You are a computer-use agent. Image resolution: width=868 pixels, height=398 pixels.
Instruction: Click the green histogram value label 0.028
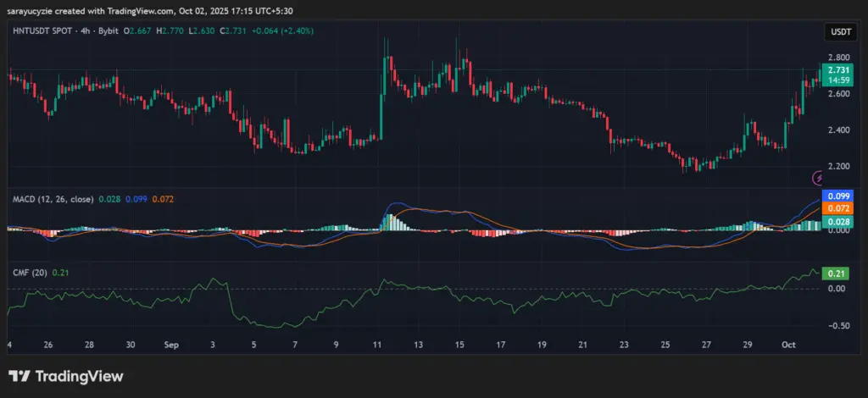[x=837, y=221]
